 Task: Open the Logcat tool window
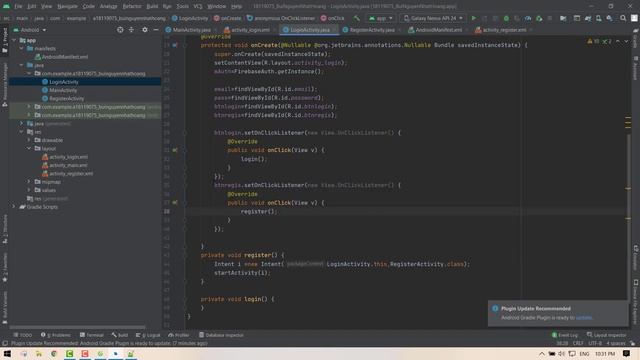pyautogui.click(x=148, y=335)
